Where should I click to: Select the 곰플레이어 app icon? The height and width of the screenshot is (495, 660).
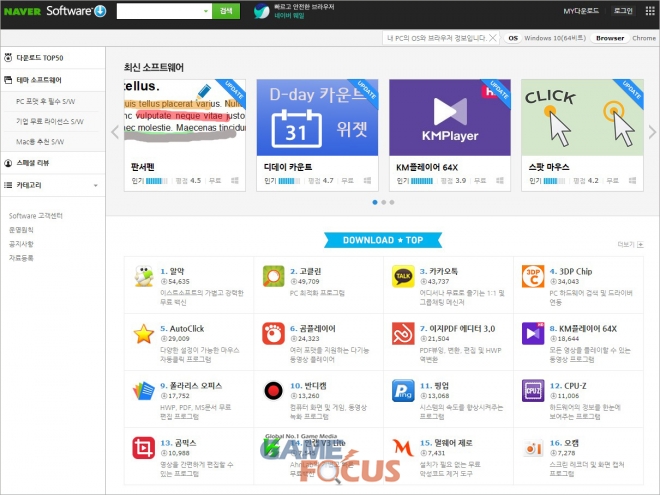(x=273, y=333)
